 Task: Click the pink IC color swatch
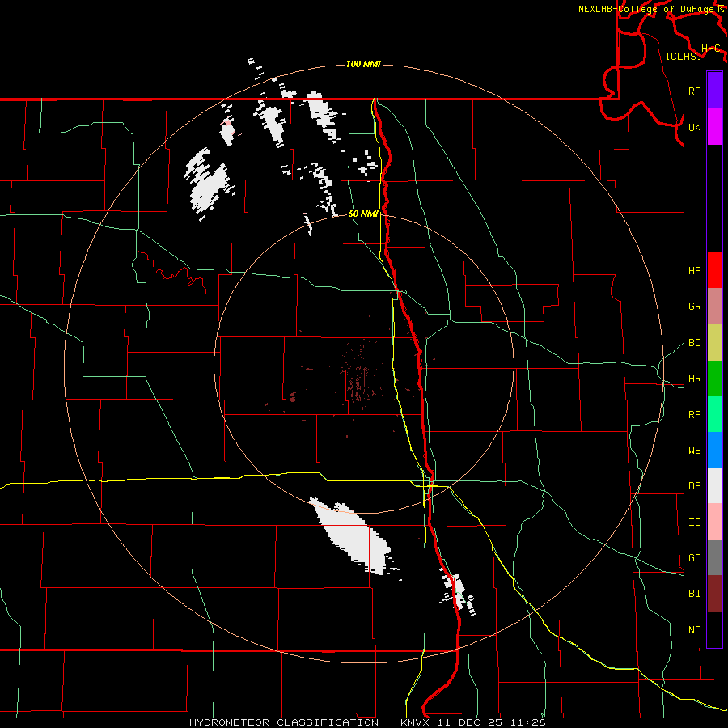tap(714, 522)
